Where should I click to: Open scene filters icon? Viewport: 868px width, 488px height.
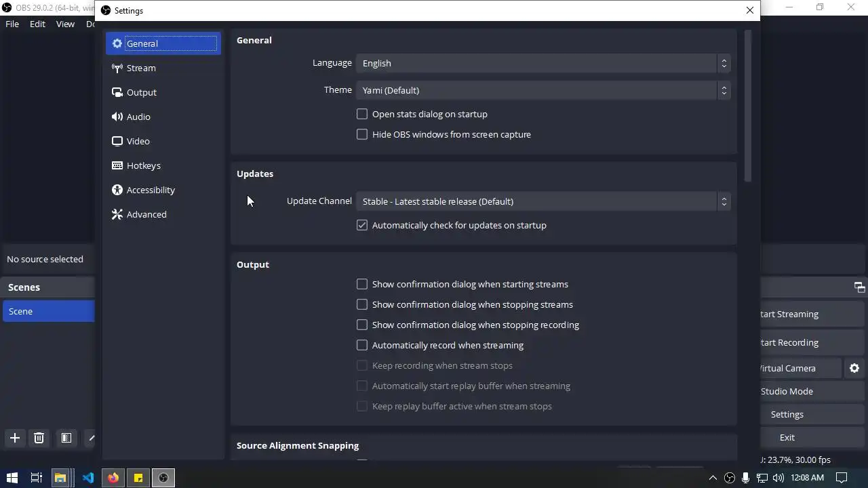click(x=66, y=438)
